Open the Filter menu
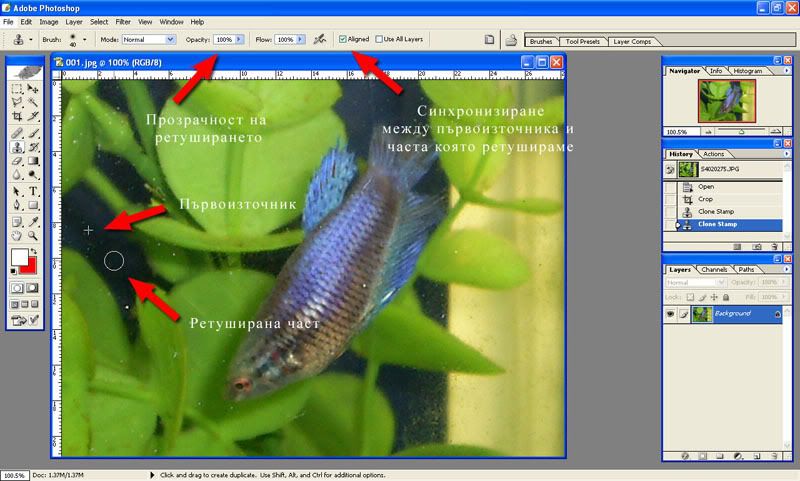800x481 pixels. point(123,21)
